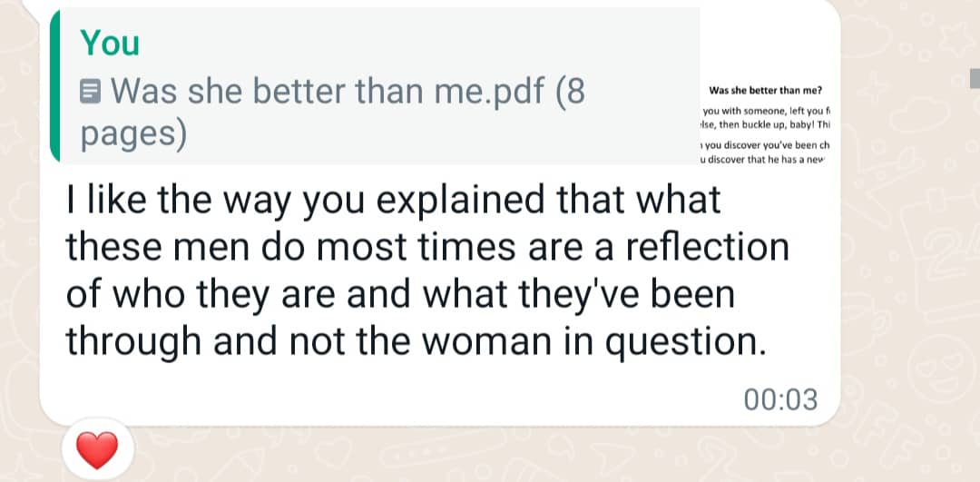The image size is (980, 482).
Task: Click the 00:03 message timestamp
Action: [x=780, y=398]
